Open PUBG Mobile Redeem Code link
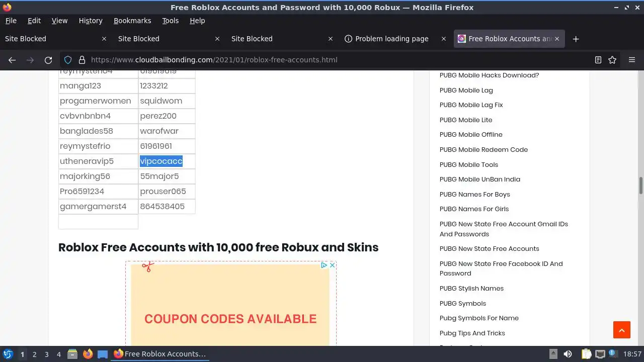The width and height of the screenshot is (644, 362). click(484, 150)
